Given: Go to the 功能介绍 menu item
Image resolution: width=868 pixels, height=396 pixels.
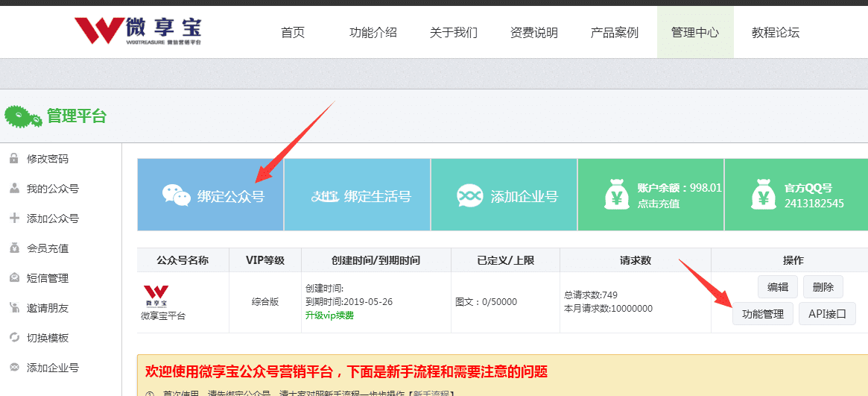Looking at the screenshot, I should [373, 32].
